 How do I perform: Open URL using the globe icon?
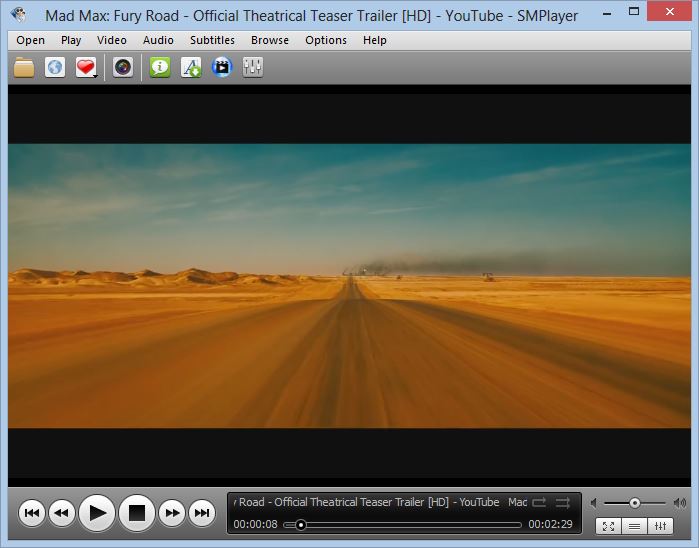point(55,68)
